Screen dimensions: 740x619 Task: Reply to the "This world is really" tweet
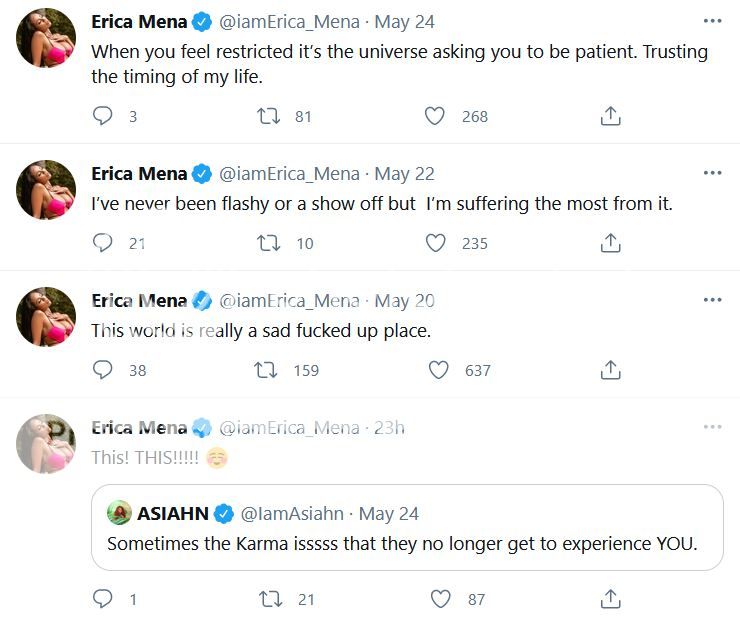point(102,370)
